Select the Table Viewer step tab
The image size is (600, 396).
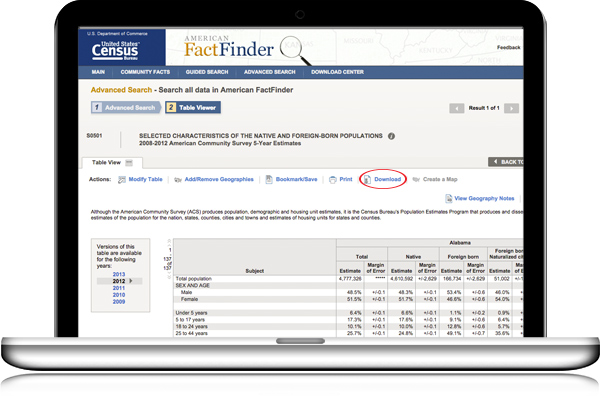pyautogui.click(x=193, y=108)
